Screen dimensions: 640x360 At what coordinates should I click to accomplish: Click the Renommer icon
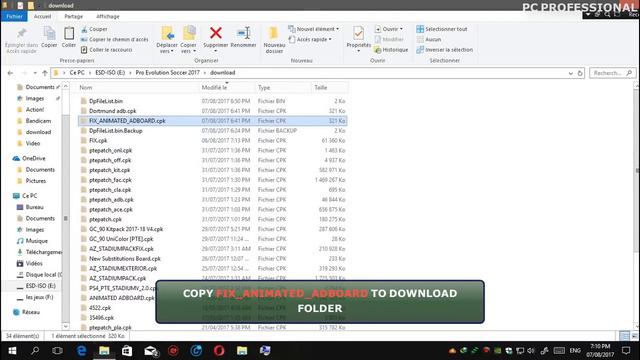[x=243, y=33]
